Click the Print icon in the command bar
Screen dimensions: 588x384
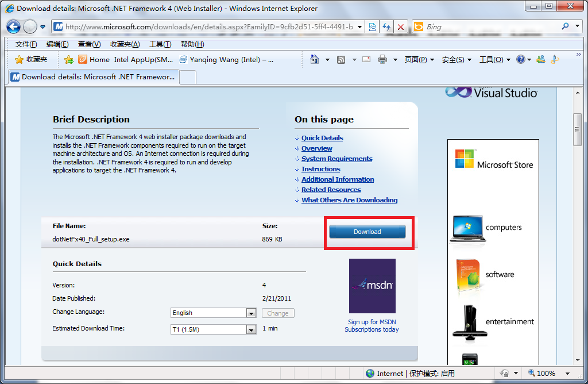click(x=382, y=59)
